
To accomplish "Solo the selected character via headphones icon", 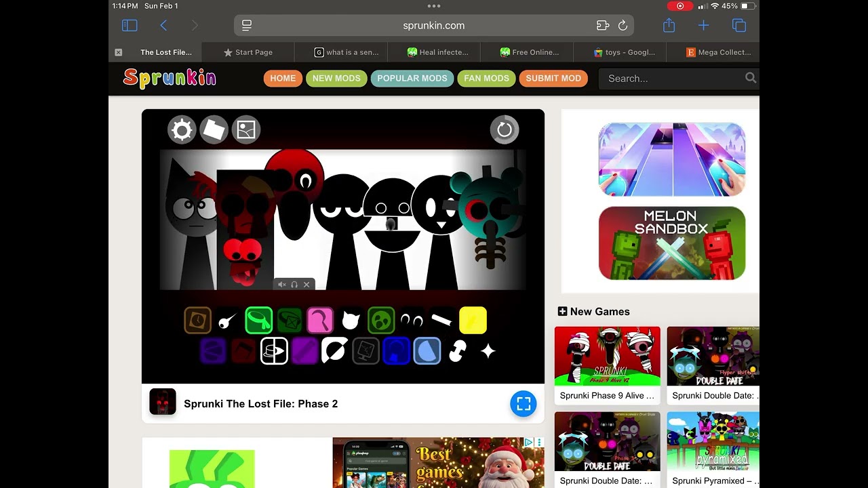I will pyautogui.click(x=294, y=285).
